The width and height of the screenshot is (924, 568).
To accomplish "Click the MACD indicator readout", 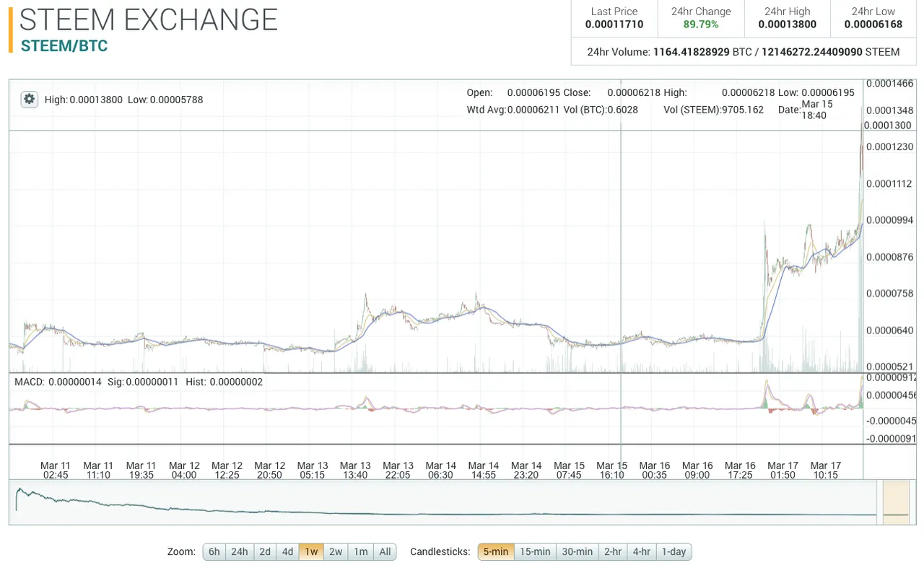I will [139, 381].
